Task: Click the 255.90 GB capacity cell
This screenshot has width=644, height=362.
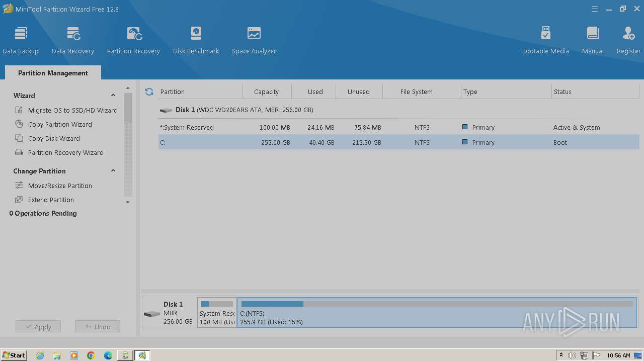Action: pos(276,142)
